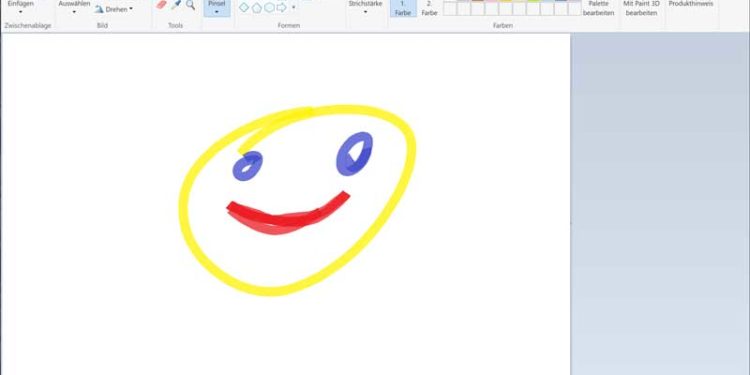Activate the 1. Farbe selector

click(x=403, y=9)
